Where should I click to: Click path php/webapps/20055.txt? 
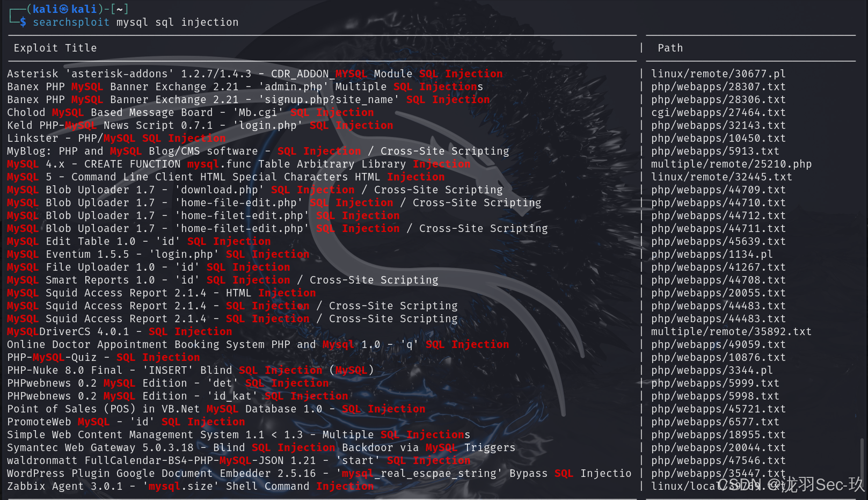coord(718,293)
